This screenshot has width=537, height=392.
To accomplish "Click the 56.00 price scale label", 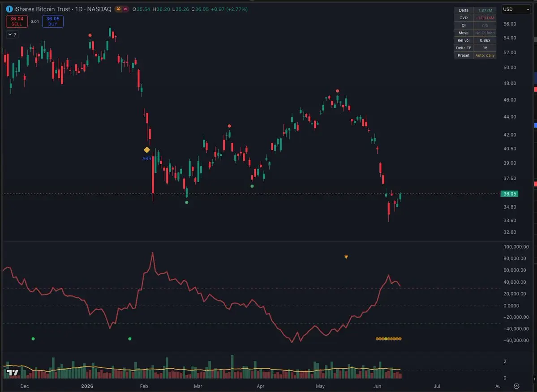I will (x=510, y=24).
